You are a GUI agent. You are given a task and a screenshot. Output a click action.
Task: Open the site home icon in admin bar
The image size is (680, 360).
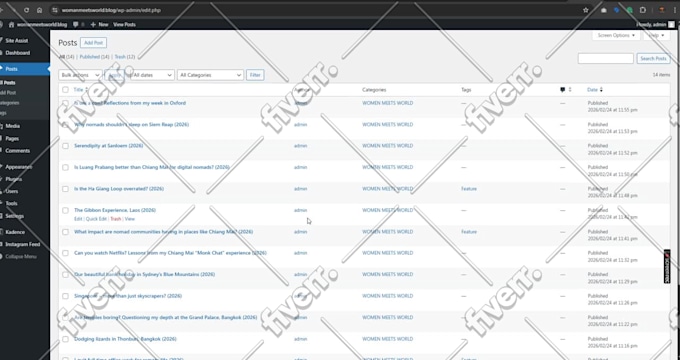(x=12, y=25)
